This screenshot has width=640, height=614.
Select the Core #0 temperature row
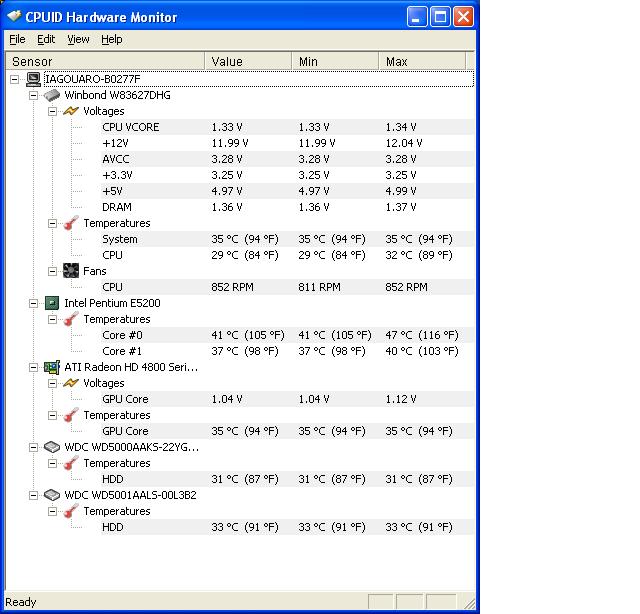pyautogui.click(x=287, y=335)
